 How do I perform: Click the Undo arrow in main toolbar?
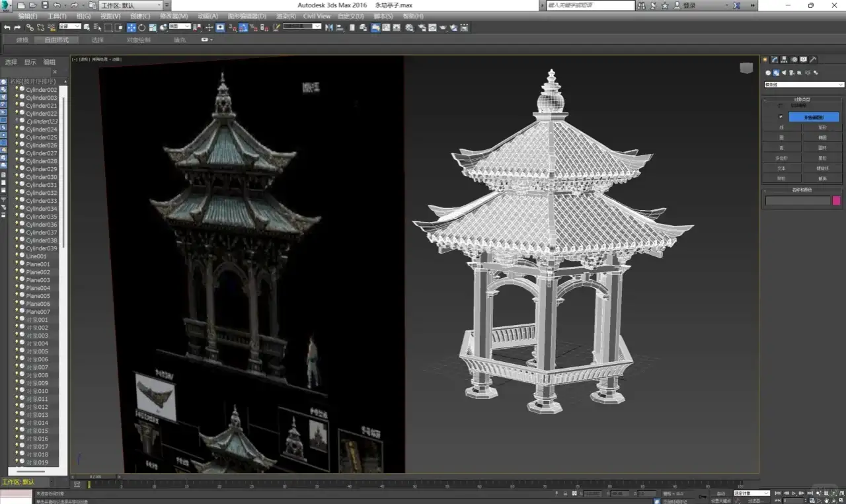pyautogui.click(x=7, y=28)
